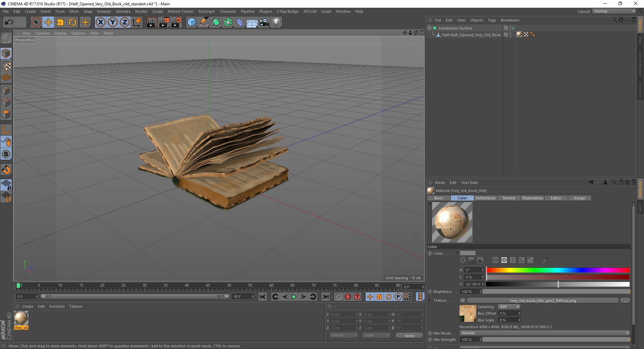Add a Camera object
The height and width of the screenshot is (349, 644).
264,22
